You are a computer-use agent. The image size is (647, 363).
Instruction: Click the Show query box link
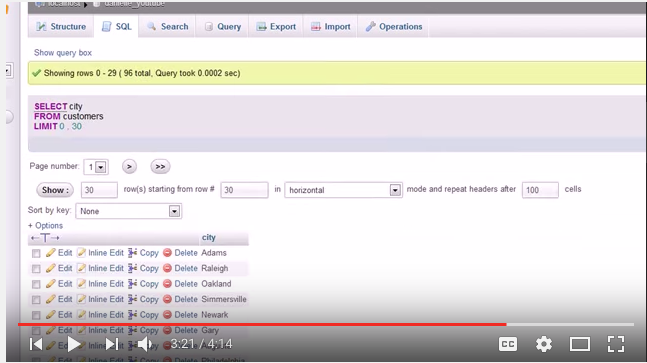[x=63, y=53]
